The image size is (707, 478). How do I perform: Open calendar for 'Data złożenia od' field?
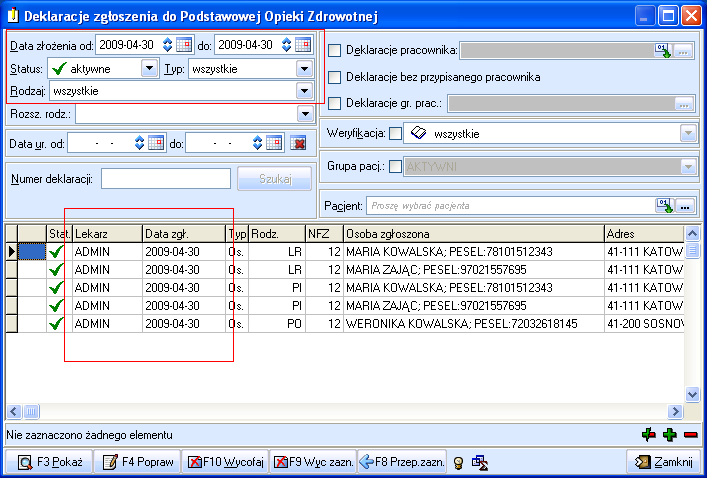tap(184, 45)
